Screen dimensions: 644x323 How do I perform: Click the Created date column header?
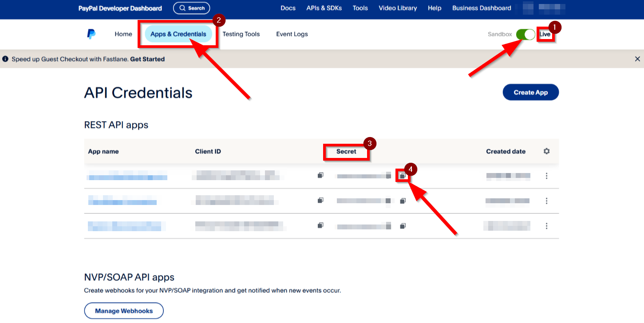(x=506, y=151)
